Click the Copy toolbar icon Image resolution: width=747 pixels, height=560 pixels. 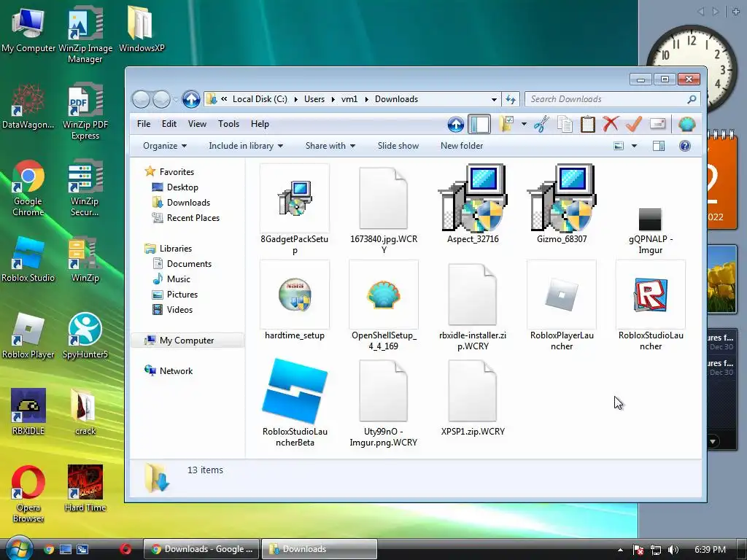coord(565,124)
